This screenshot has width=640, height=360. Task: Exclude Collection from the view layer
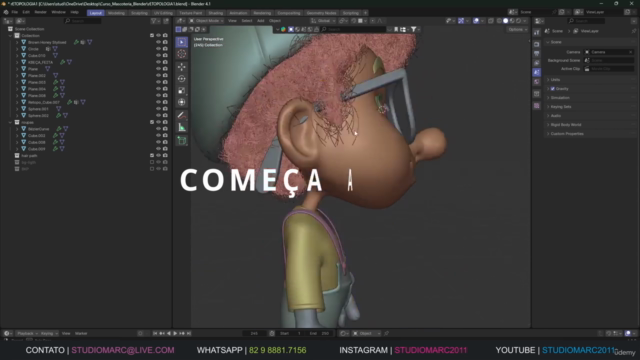152,36
